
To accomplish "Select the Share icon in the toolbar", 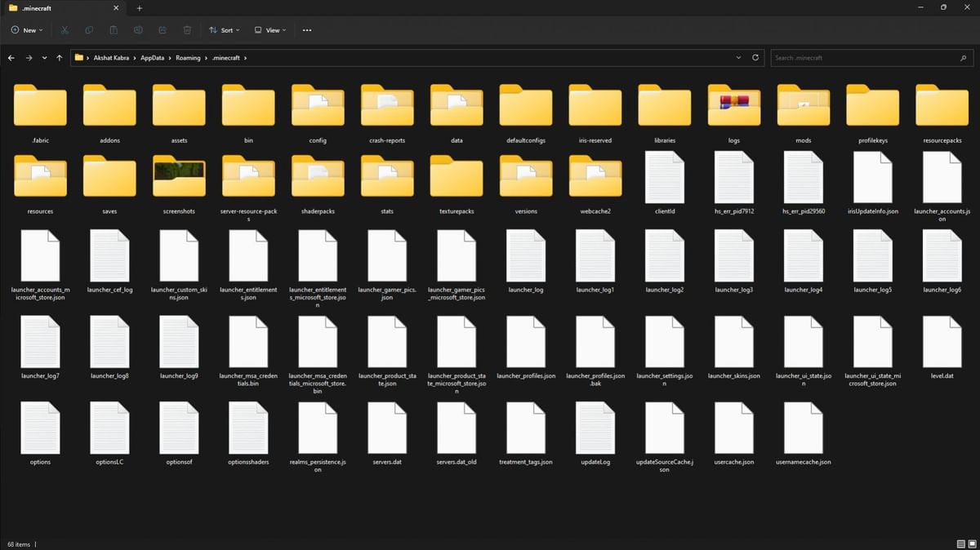I will (x=163, y=29).
